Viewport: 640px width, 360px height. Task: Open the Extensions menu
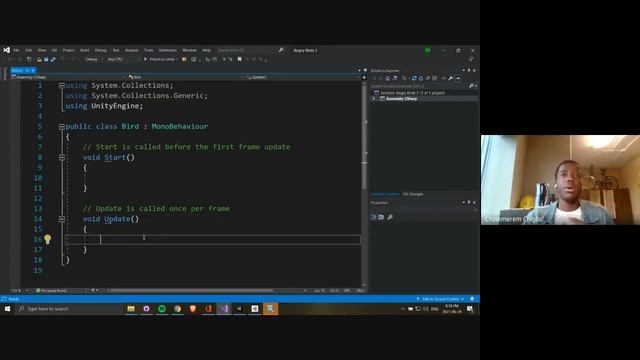[167, 50]
